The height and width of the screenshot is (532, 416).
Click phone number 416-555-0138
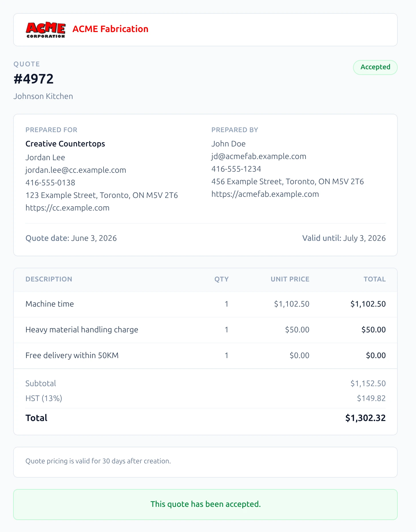(x=50, y=182)
